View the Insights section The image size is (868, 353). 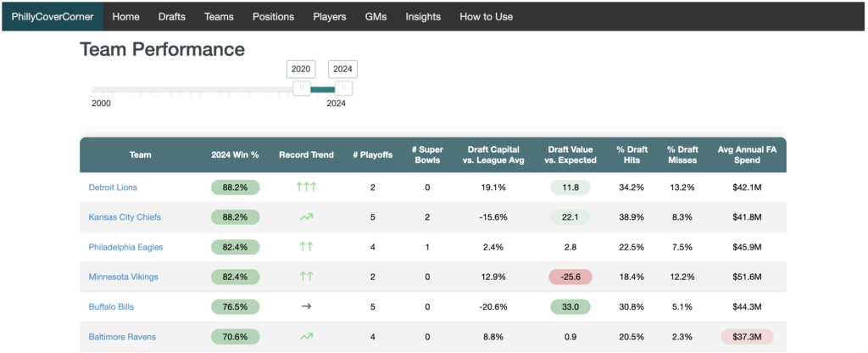tap(423, 16)
